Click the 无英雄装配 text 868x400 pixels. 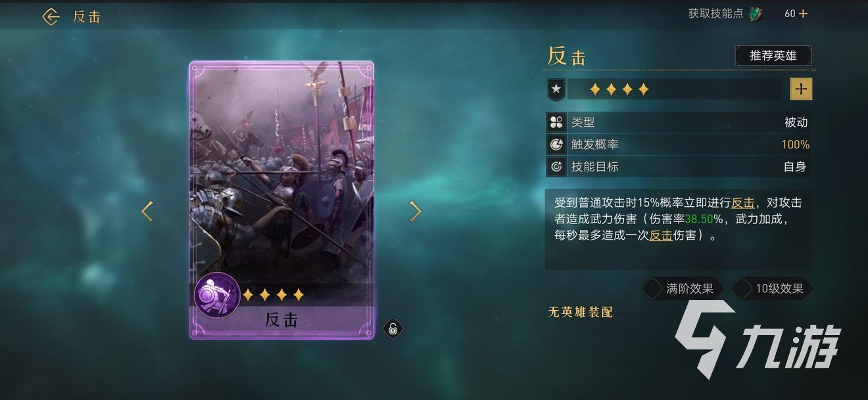tap(581, 313)
